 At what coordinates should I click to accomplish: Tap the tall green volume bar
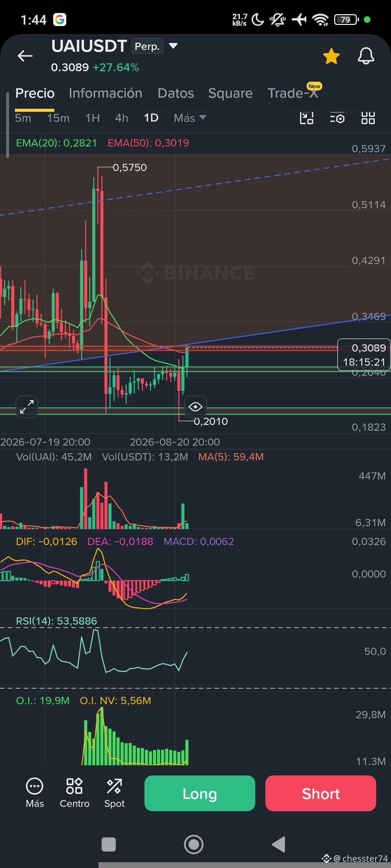(x=81, y=508)
